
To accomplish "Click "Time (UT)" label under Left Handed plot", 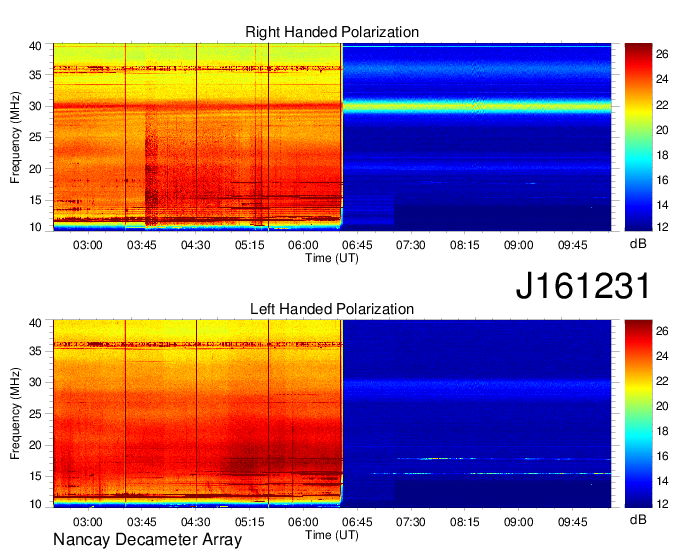I will point(332,535).
